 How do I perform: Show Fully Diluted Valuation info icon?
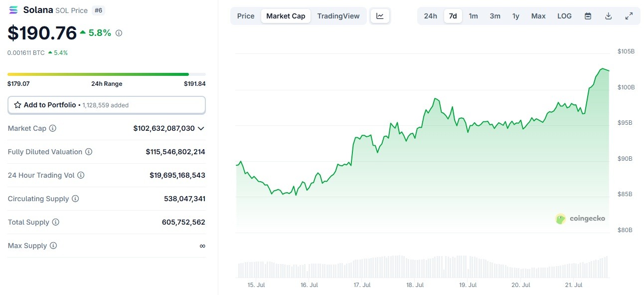[89, 152]
